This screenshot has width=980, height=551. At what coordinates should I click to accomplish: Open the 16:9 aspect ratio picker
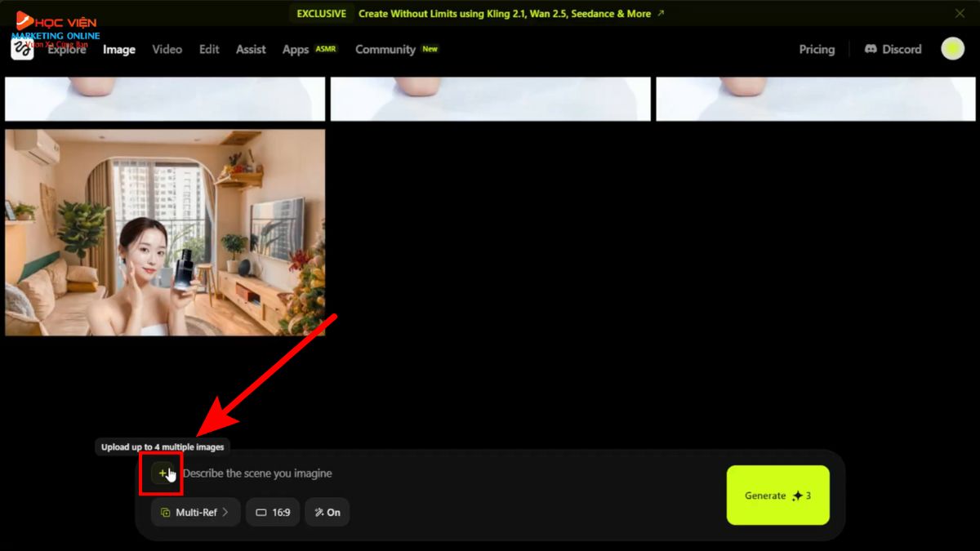[273, 513]
